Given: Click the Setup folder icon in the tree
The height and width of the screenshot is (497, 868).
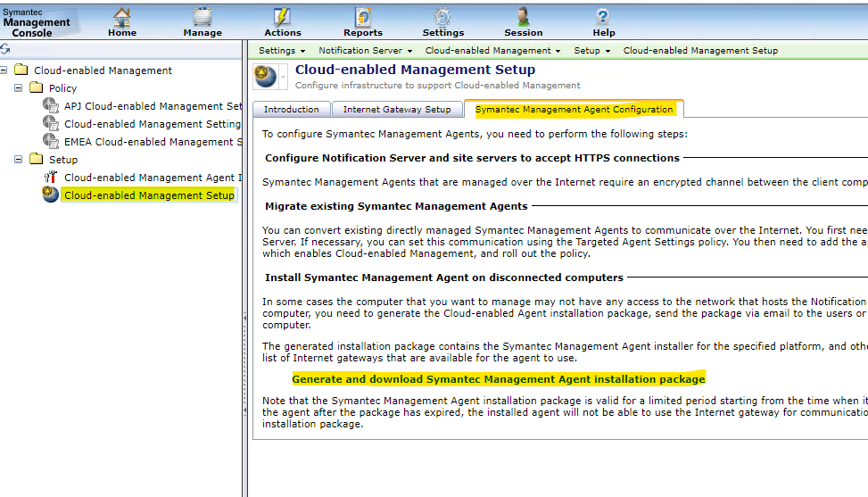Looking at the screenshot, I should 36,159.
